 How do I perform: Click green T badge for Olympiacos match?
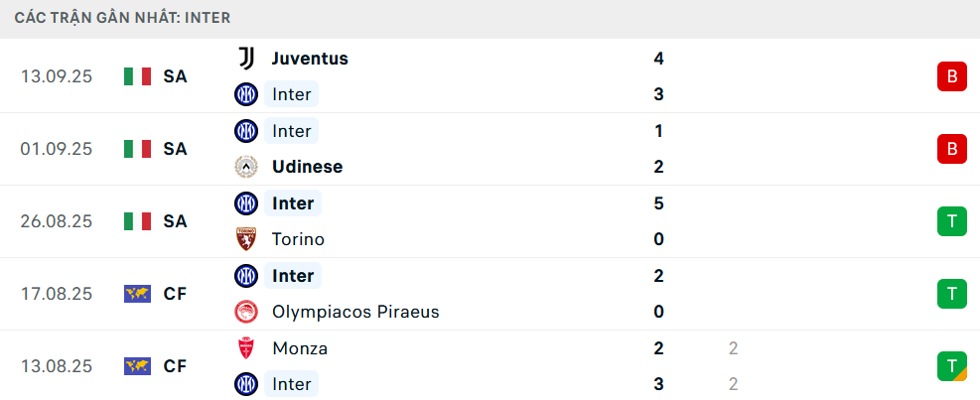point(951,294)
